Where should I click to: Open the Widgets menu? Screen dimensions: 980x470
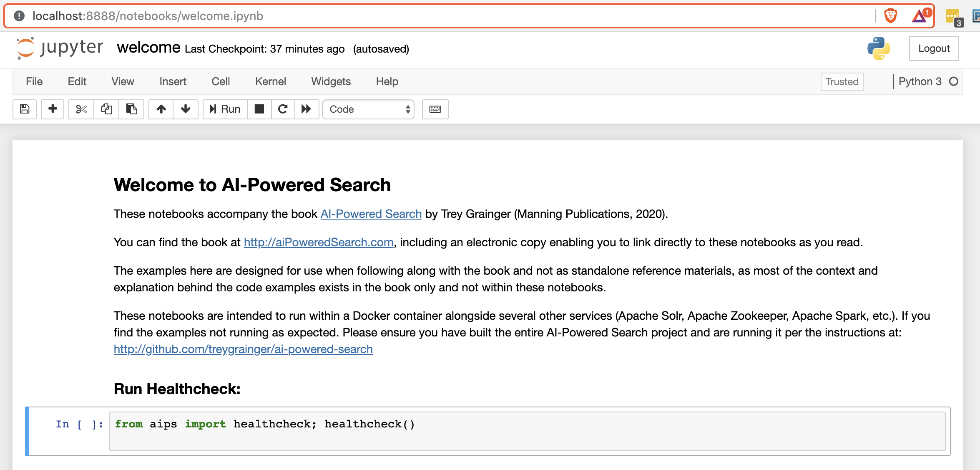(331, 81)
